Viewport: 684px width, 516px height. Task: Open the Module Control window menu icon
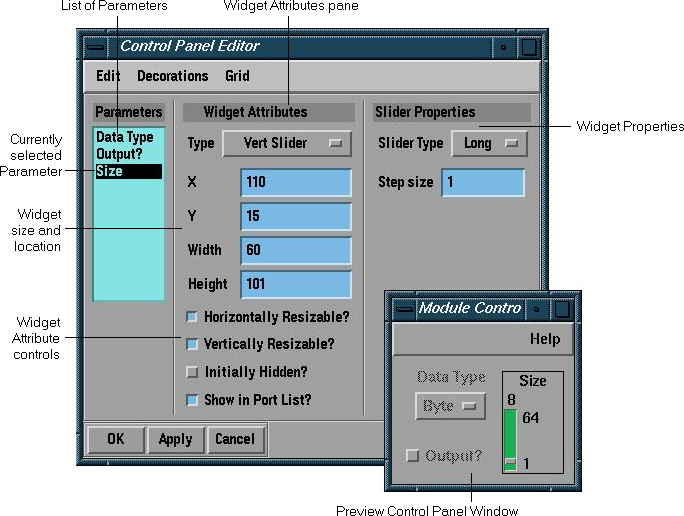coord(404,308)
